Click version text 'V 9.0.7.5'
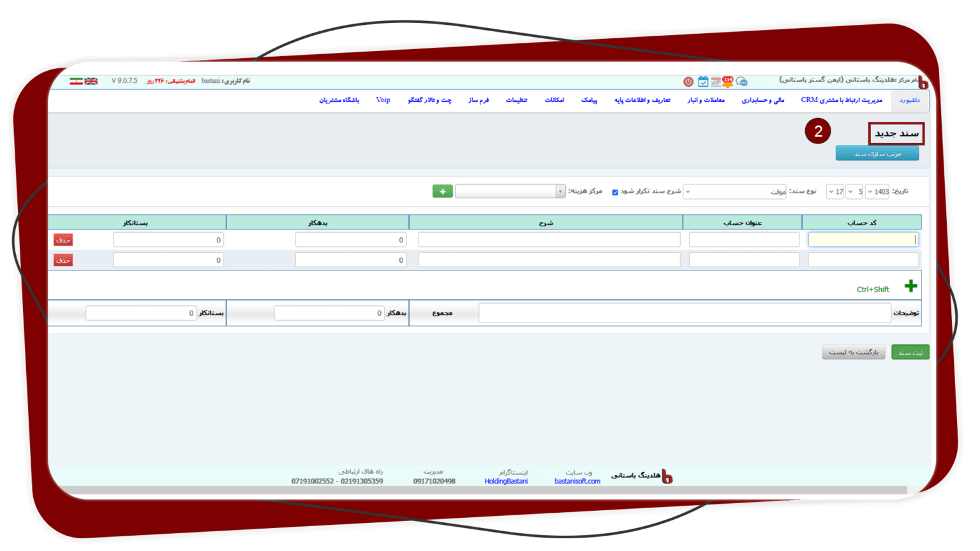Image resolution: width=980 pixels, height=551 pixels. point(124,81)
